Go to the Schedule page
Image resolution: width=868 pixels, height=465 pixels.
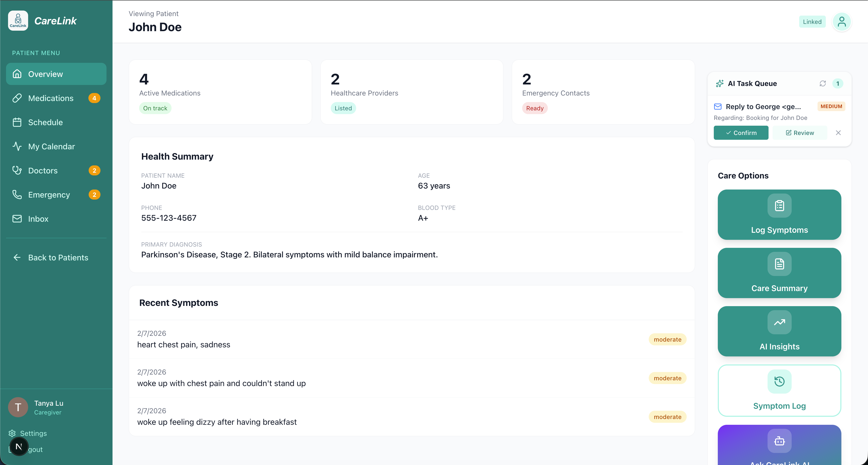click(45, 122)
